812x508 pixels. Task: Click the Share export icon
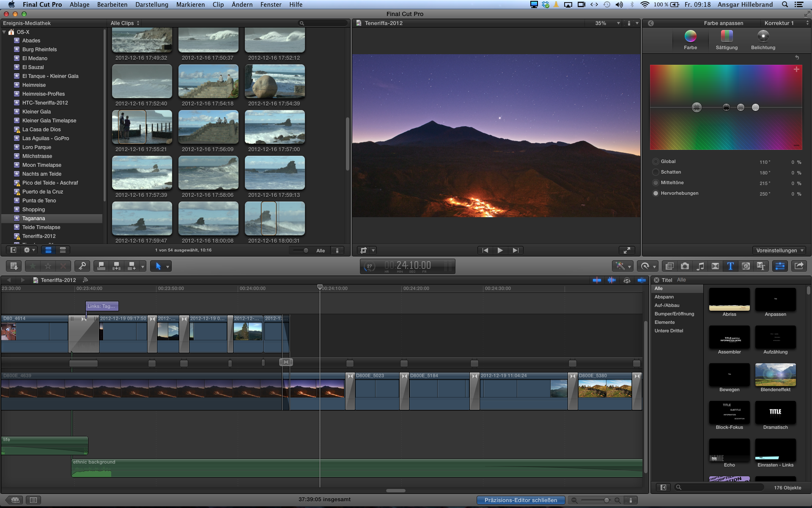tap(799, 266)
